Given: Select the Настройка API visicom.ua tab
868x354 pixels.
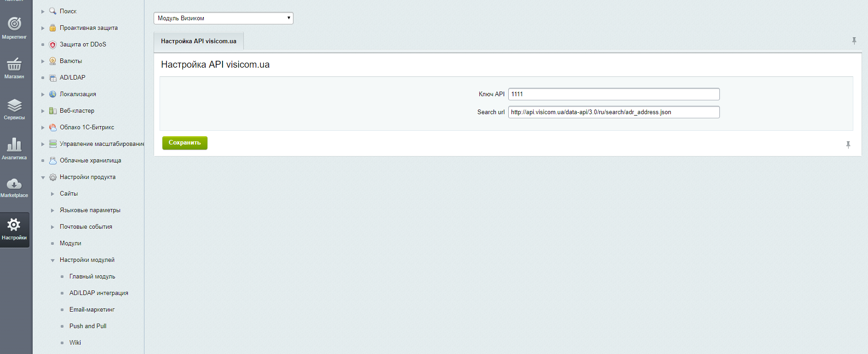Looking at the screenshot, I should [x=199, y=41].
